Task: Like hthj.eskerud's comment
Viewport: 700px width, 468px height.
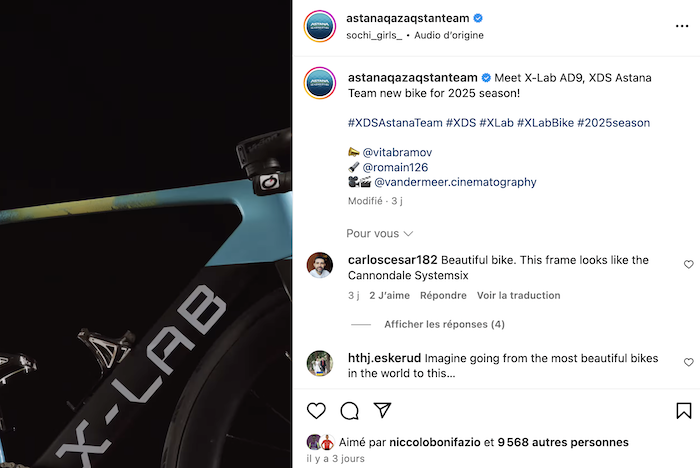Action: (x=688, y=362)
